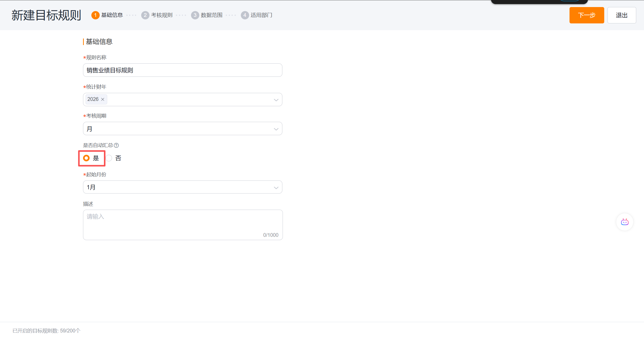Click step 2 circle 考核规则
The image size is (644, 339).
[x=145, y=15]
